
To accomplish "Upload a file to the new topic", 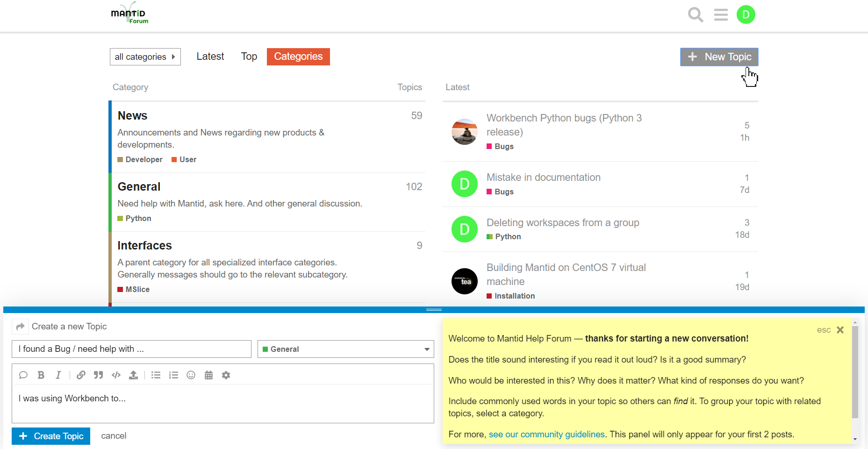I will pyautogui.click(x=134, y=375).
